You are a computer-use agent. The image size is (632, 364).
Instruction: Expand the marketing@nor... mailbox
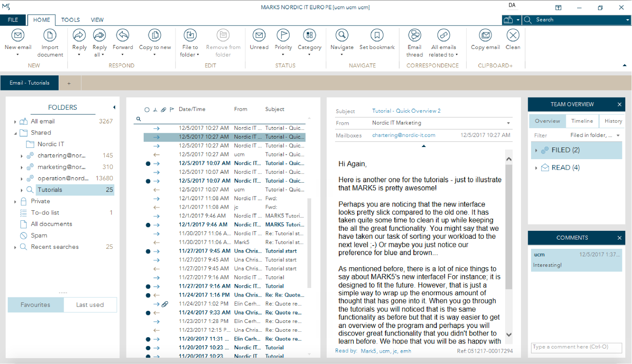coord(22,168)
